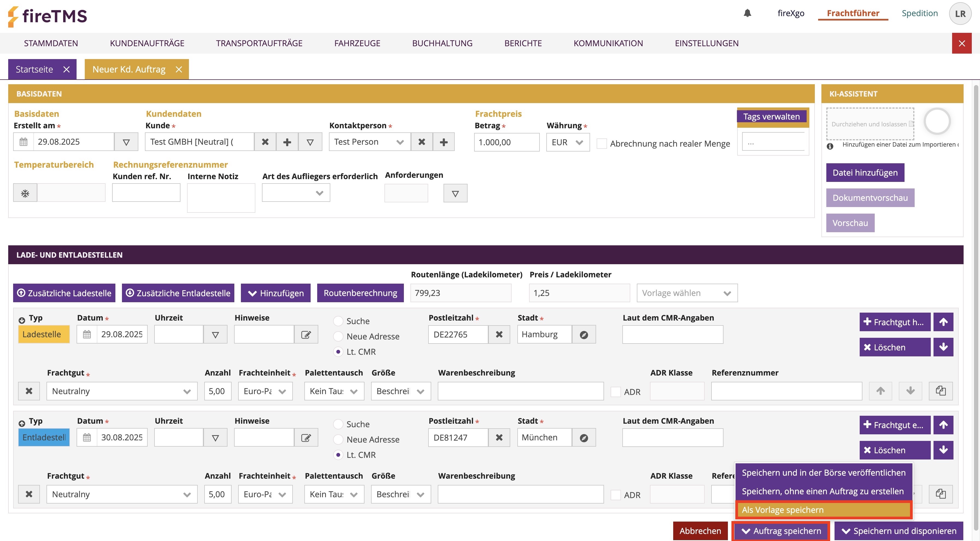Edit Hinweise for Ladestelle
The image size is (980, 541).
306,335
